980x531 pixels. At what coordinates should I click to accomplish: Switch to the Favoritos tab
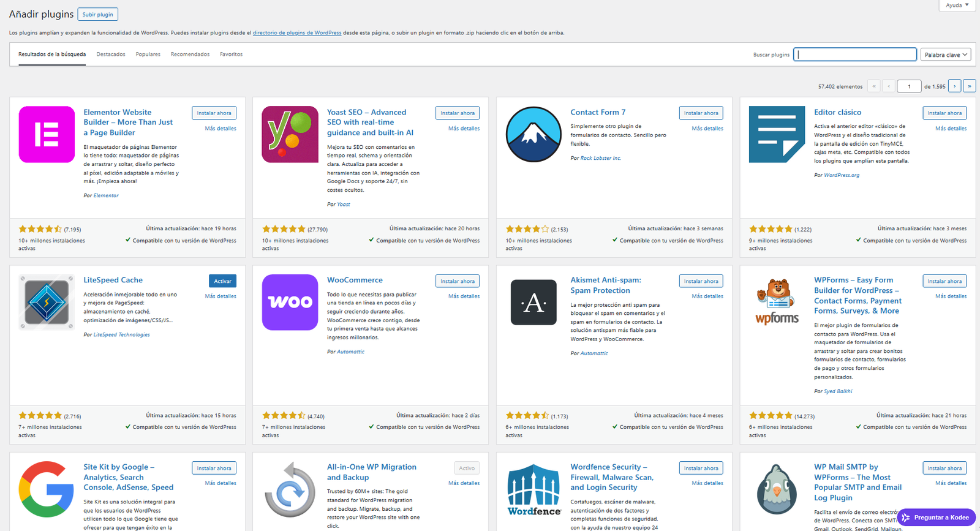pos(231,55)
